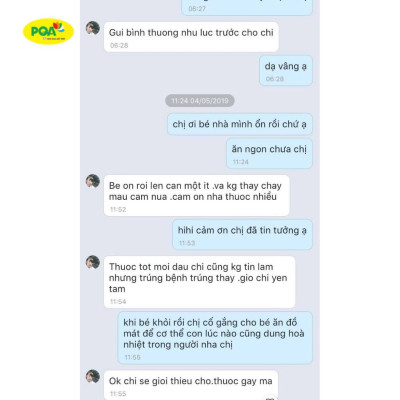The image size is (400, 400).
Task: Click the 11:54 timestamp under 'tam'
Action: click(118, 302)
